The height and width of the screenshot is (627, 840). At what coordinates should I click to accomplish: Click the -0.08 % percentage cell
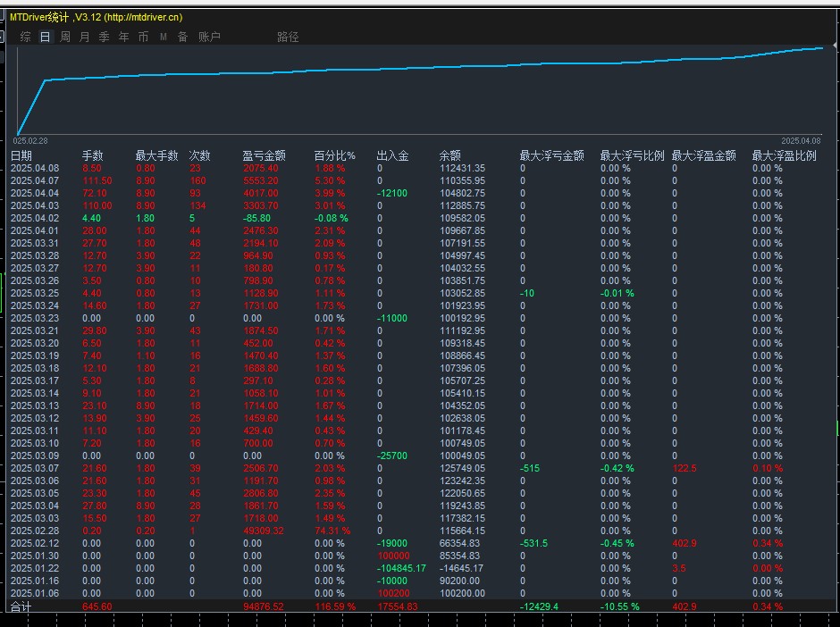click(331, 219)
